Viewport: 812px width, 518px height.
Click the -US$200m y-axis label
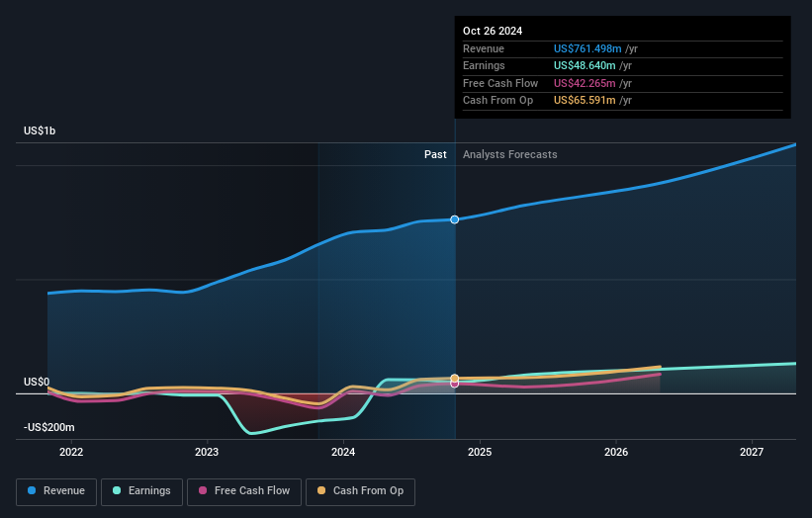[48, 427]
